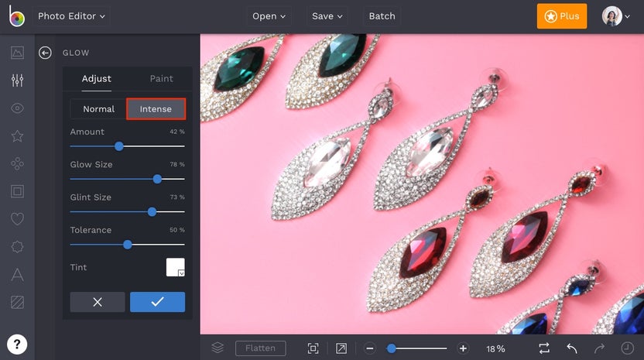This screenshot has width=644, height=360.
Task: Select the Intense glow mode
Action: 156,109
